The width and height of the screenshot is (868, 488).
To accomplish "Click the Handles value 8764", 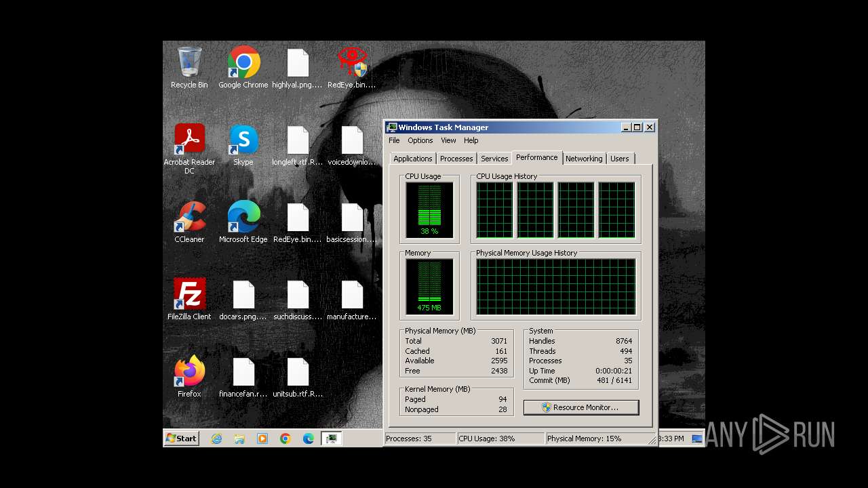I will pos(624,341).
